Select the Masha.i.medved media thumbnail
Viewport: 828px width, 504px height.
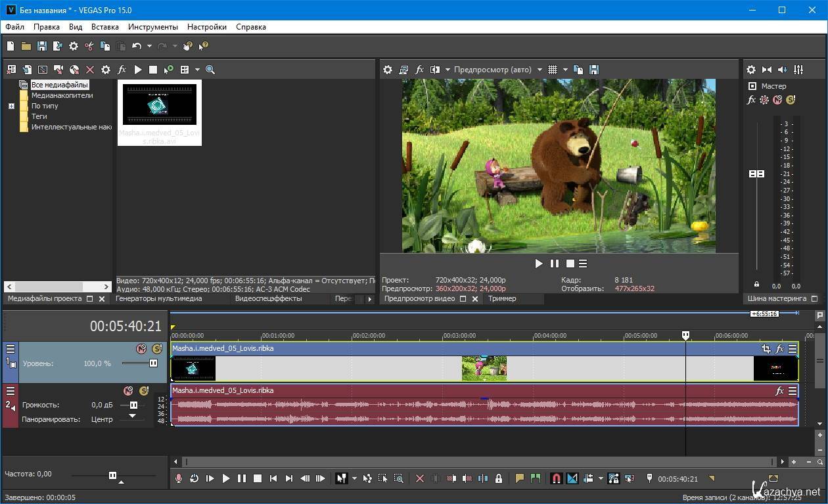160,105
